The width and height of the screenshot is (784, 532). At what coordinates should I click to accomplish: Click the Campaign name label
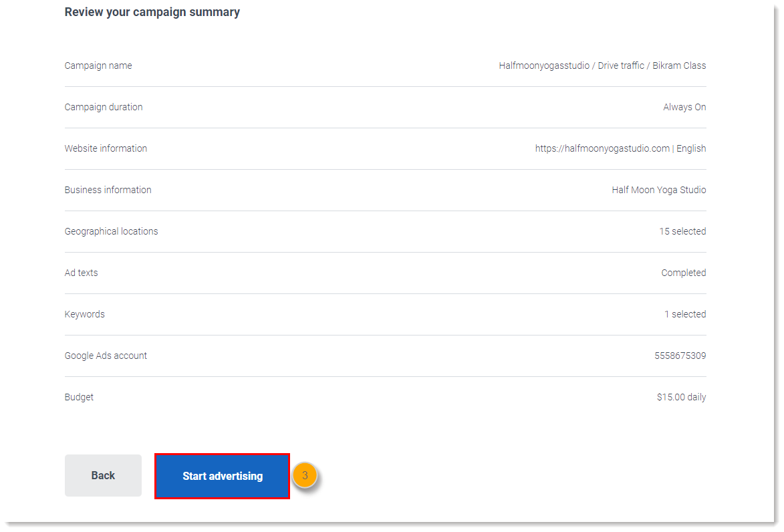[98, 65]
